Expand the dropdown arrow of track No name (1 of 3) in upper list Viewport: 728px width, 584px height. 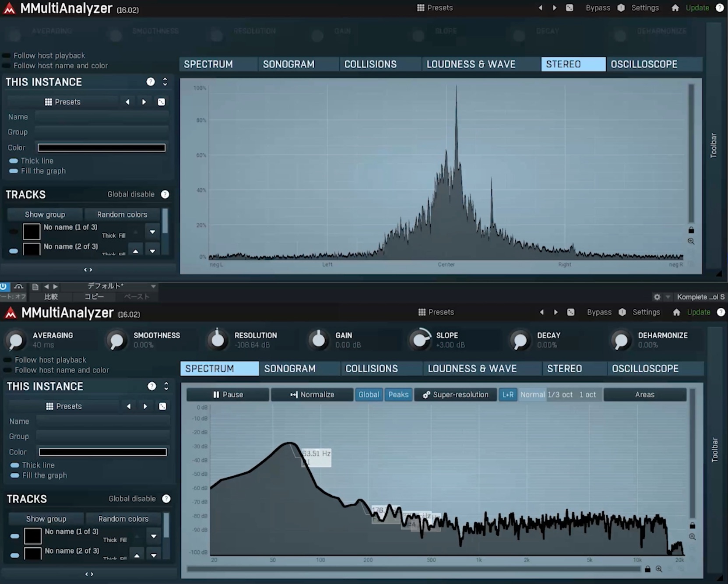click(x=152, y=232)
